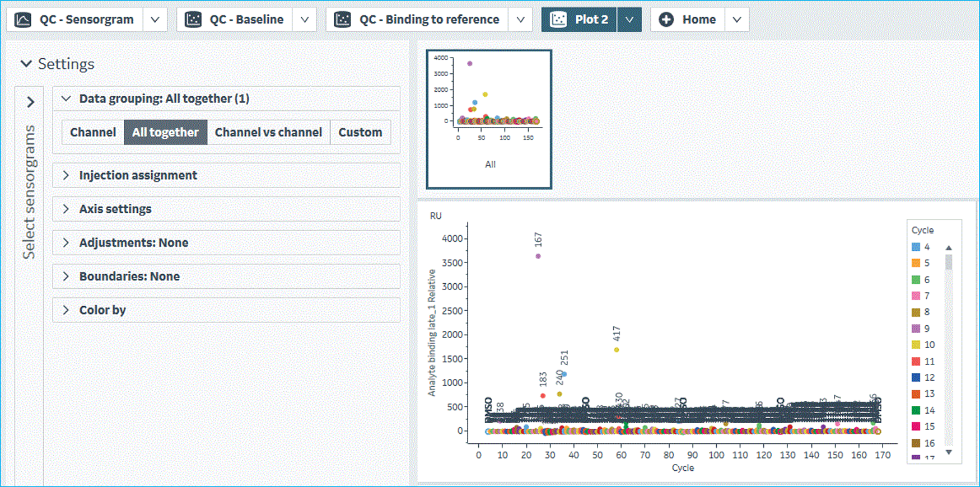
Task: Click the Home plus icon
Action: click(x=666, y=20)
